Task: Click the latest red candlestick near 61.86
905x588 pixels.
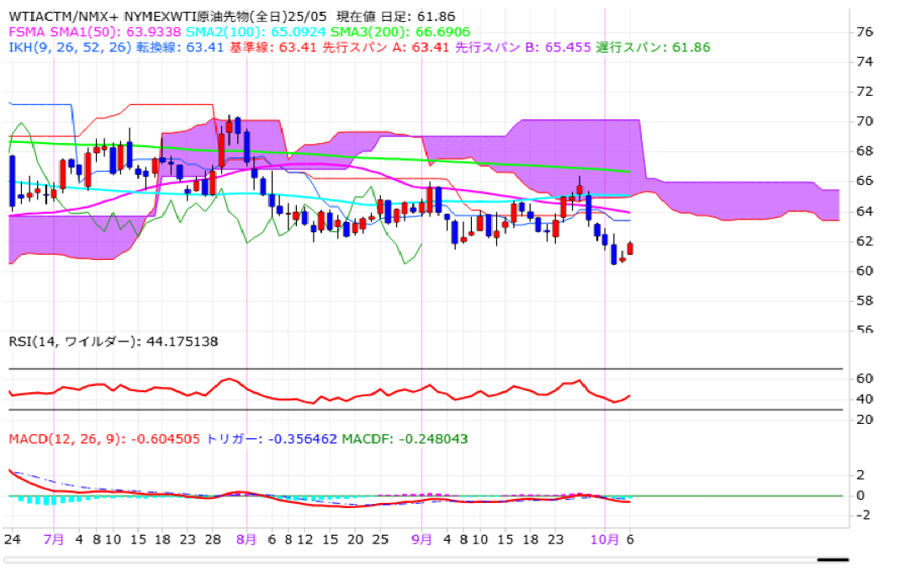Action: [x=631, y=249]
